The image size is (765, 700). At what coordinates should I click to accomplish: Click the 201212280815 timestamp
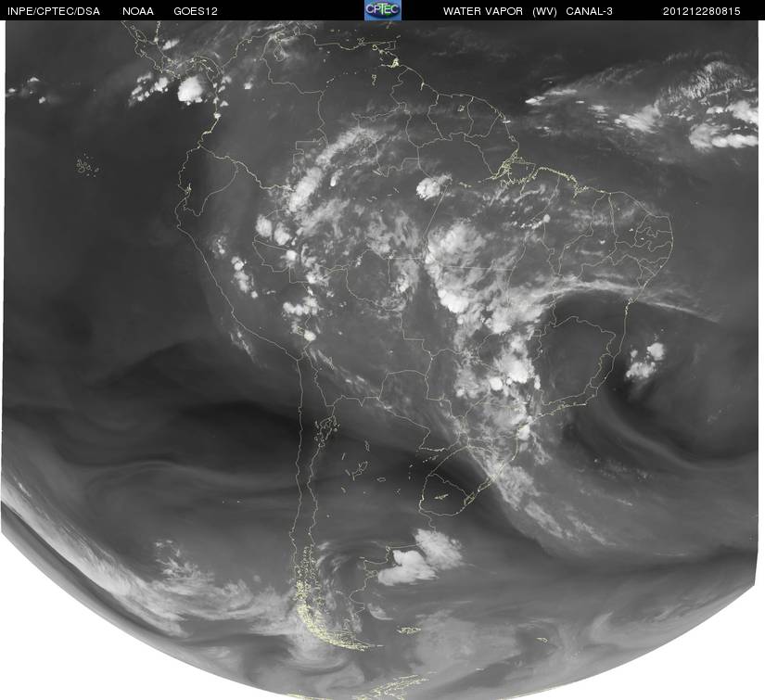(x=702, y=11)
